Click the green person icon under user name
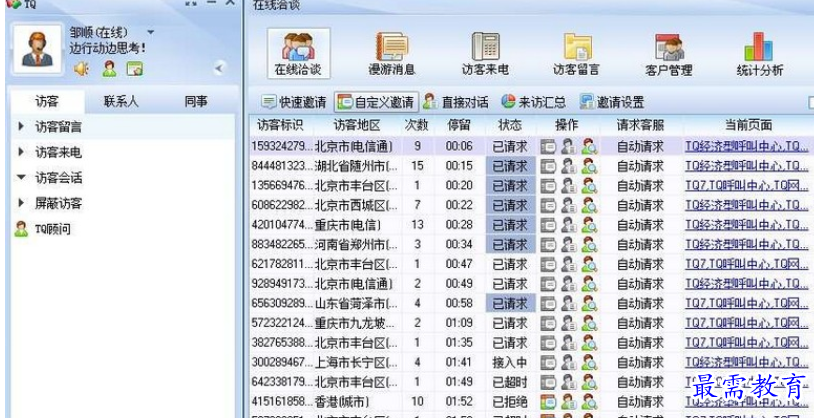 tap(109, 69)
